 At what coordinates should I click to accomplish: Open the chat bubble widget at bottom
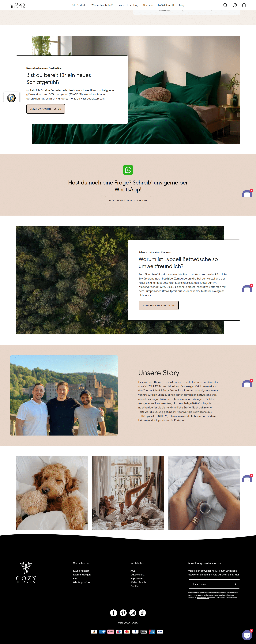[247, 635]
